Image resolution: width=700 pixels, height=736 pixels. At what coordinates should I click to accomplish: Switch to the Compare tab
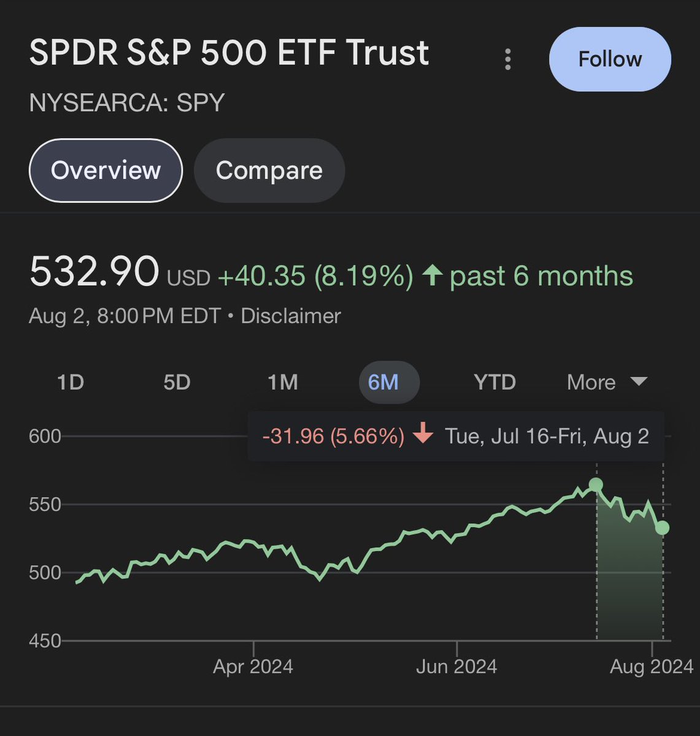point(269,170)
